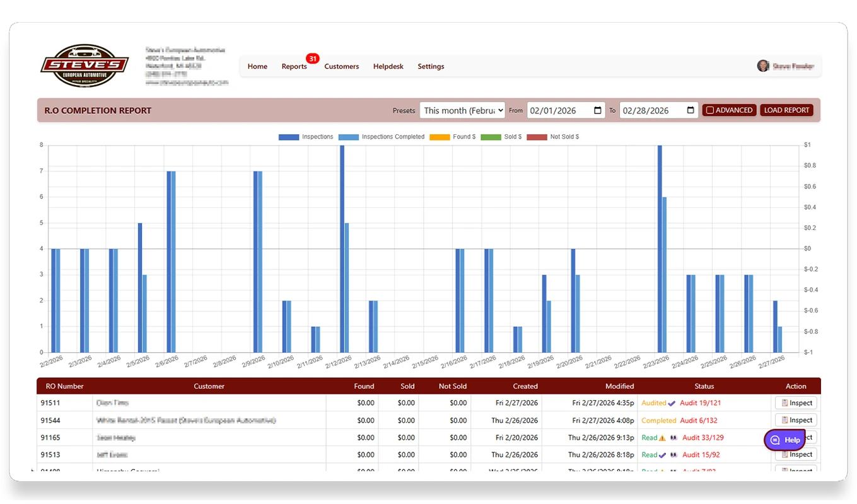857x504 pixels.
Task: Expand the Presets dropdown
Action: point(462,110)
